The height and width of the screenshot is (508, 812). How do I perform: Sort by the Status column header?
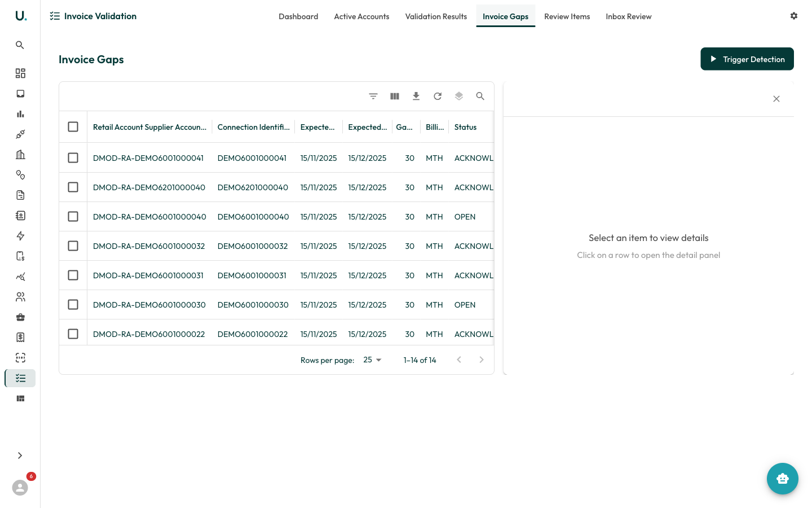465,127
